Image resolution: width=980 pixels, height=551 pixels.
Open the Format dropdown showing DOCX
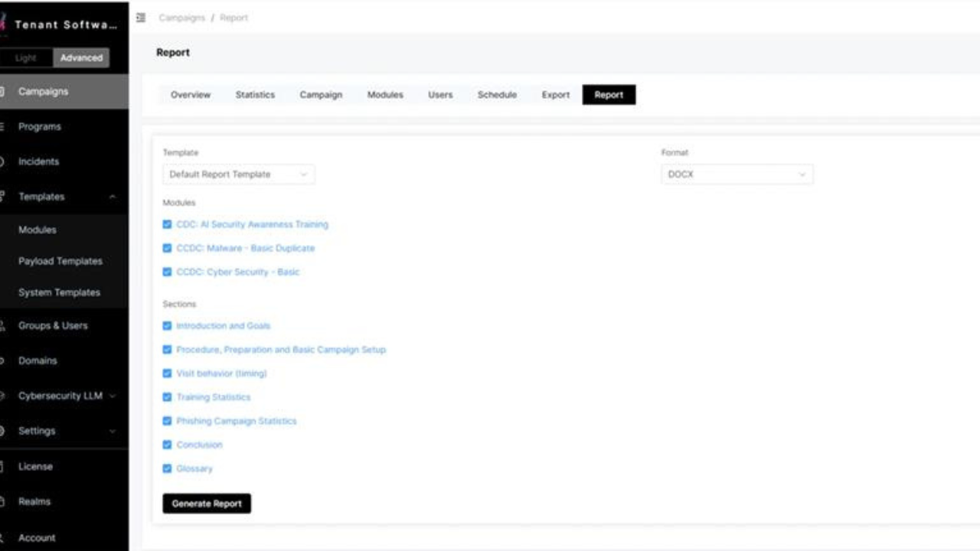pyautogui.click(x=737, y=174)
